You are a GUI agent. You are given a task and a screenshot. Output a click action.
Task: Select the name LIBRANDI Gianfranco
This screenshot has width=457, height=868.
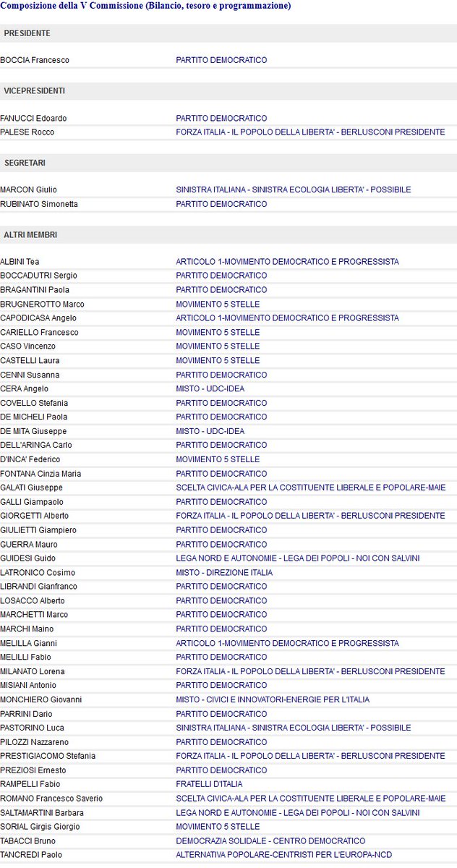tap(38, 587)
